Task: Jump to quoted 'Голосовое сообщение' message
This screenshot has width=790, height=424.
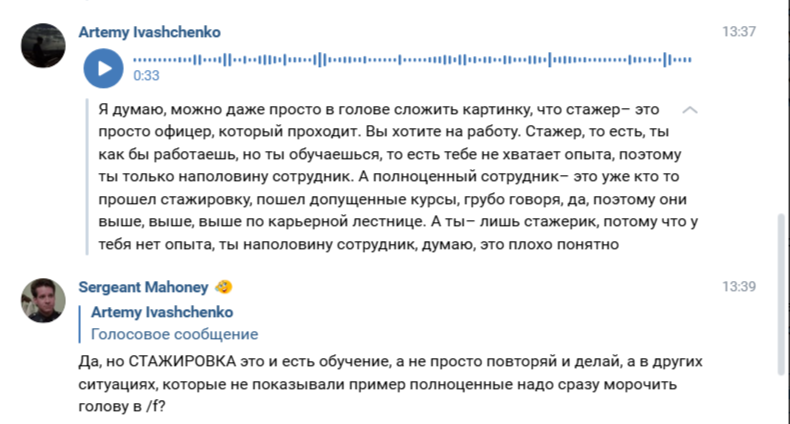Action: [174, 334]
